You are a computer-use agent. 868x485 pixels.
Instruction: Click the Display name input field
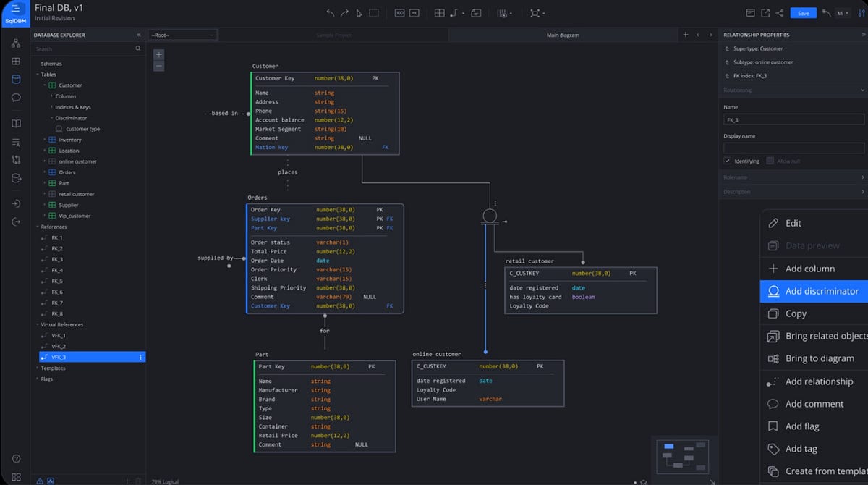(x=791, y=148)
